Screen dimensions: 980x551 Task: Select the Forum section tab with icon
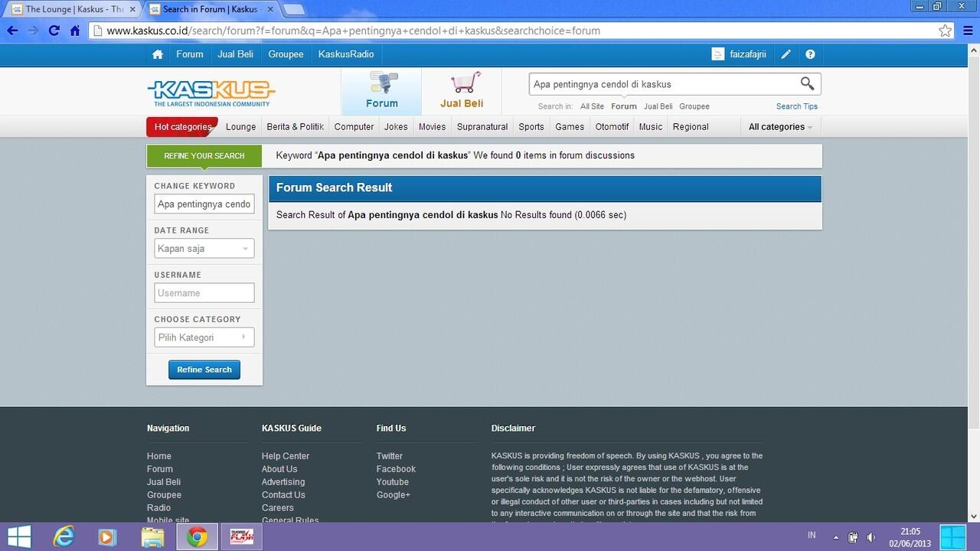click(381, 91)
